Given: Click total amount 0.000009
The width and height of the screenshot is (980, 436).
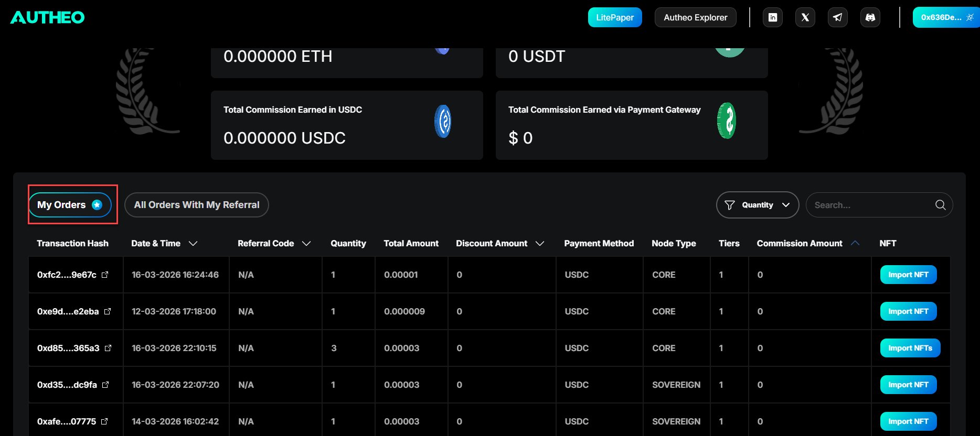Looking at the screenshot, I should pyautogui.click(x=404, y=311).
